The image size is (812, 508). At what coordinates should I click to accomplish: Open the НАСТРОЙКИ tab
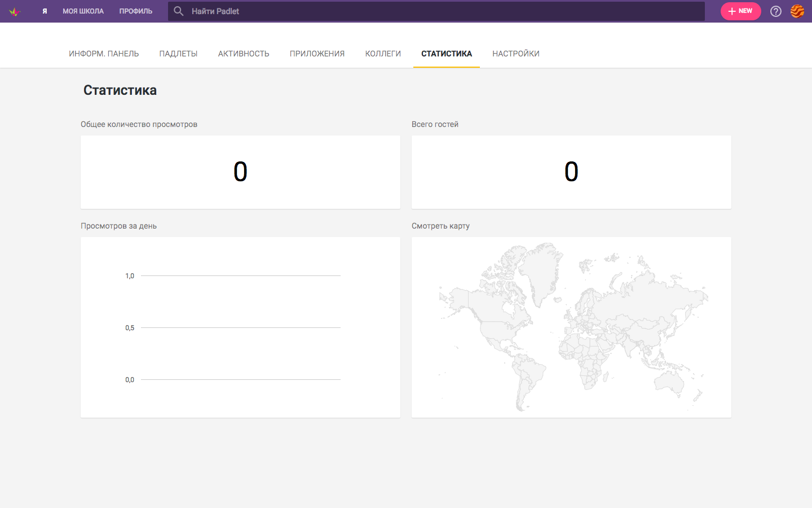pos(516,53)
